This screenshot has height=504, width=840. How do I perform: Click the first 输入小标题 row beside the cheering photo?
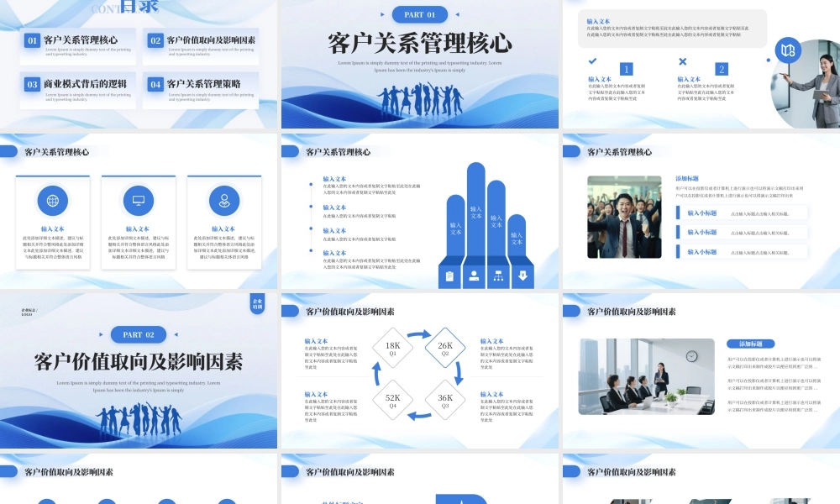742,213
